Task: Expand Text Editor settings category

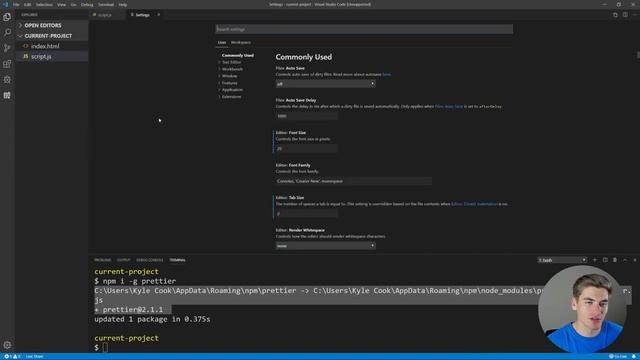Action: 231,62
